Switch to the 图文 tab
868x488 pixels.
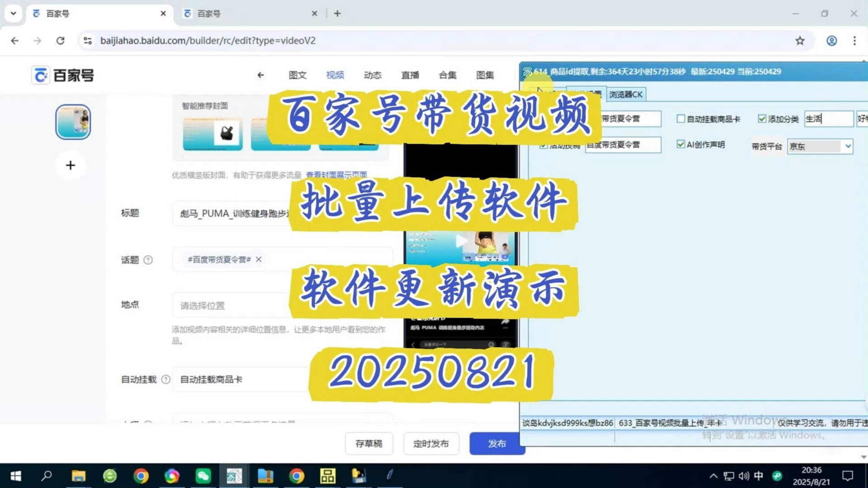(297, 75)
